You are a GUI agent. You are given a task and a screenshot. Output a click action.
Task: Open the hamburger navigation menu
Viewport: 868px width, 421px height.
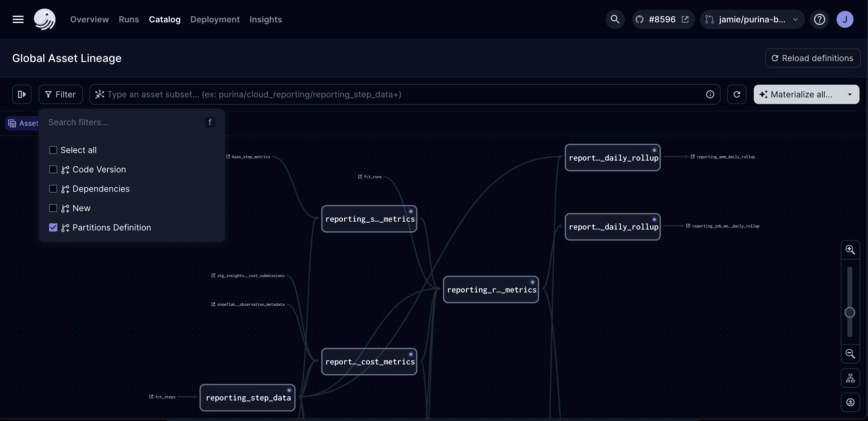click(18, 20)
